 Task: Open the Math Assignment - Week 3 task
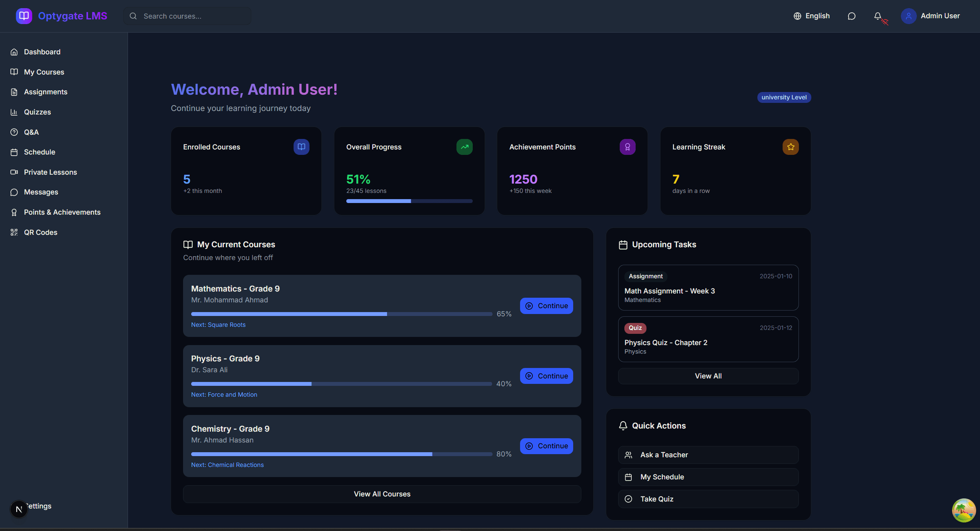pyautogui.click(x=708, y=288)
